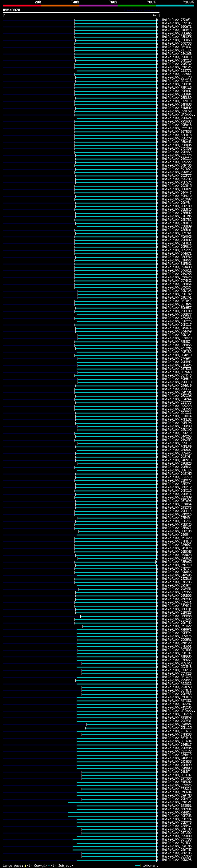Open hit UniRef100_Q7XAF4
197x868 pixels.
point(177,20)
